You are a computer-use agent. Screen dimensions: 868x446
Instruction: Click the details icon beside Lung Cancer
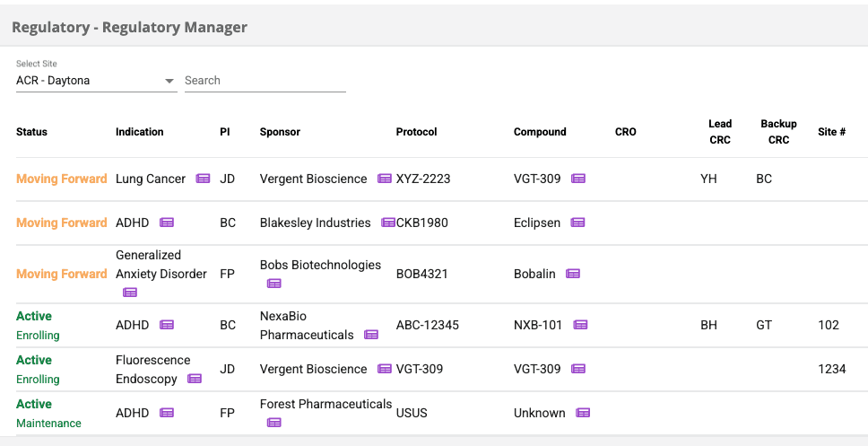[x=204, y=179]
